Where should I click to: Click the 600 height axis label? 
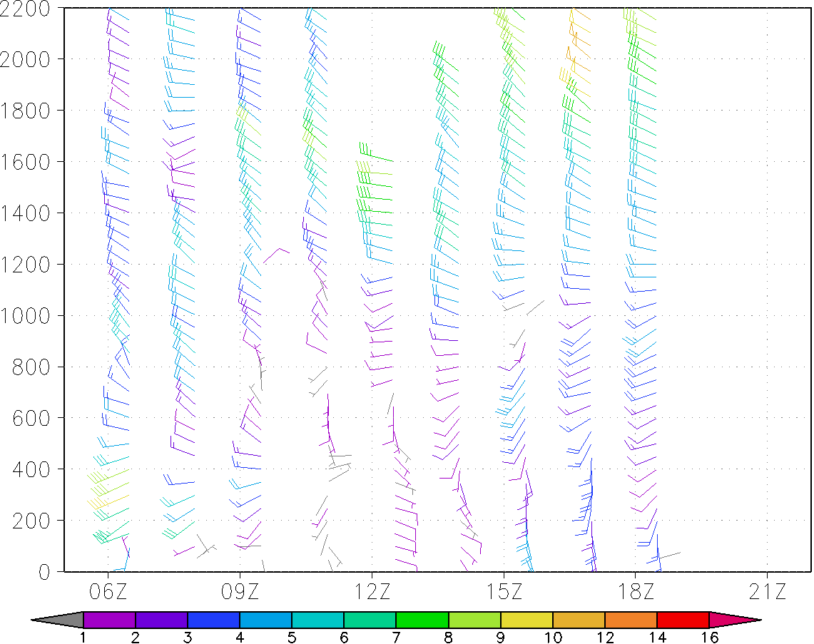(31, 418)
